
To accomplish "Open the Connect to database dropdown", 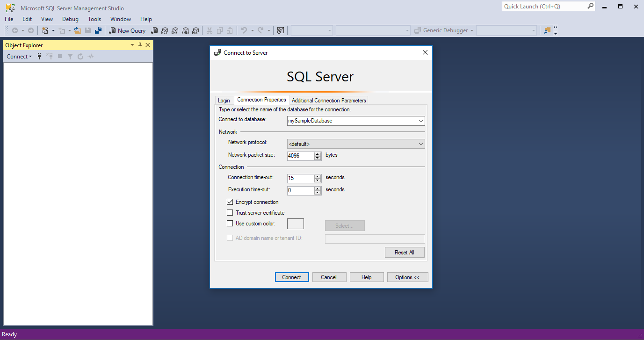I will tap(421, 121).
